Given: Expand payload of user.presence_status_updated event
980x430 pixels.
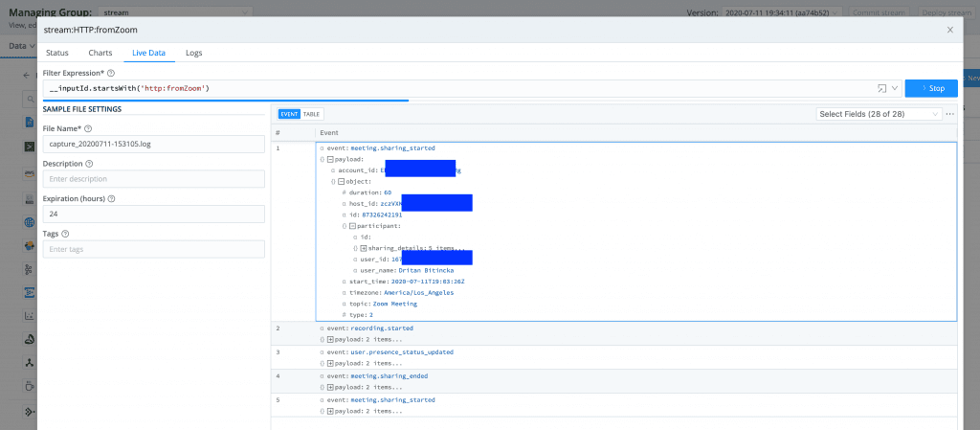Looking at the screenshot, I should point(331,363).
